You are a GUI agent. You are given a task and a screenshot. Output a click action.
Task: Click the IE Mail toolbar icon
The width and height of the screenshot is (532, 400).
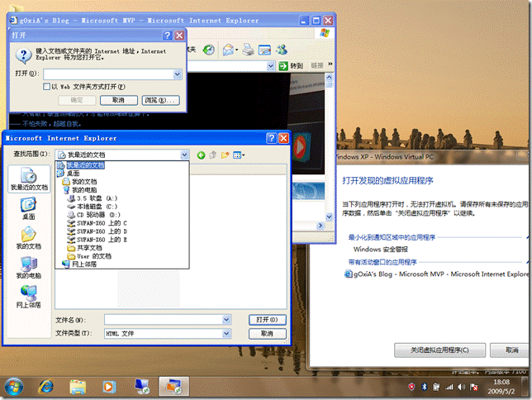[228, 50]
